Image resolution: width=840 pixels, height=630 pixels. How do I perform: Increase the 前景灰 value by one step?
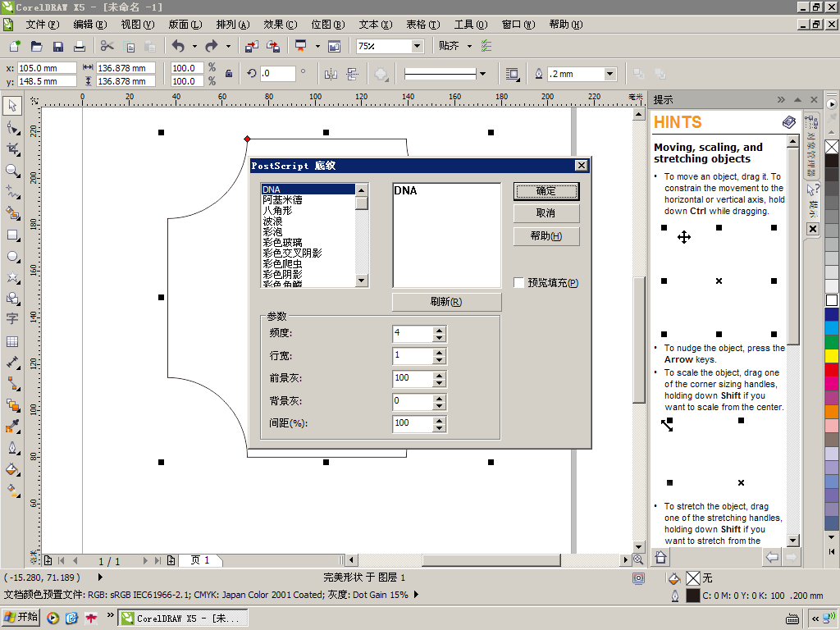[x=440, y=376]
